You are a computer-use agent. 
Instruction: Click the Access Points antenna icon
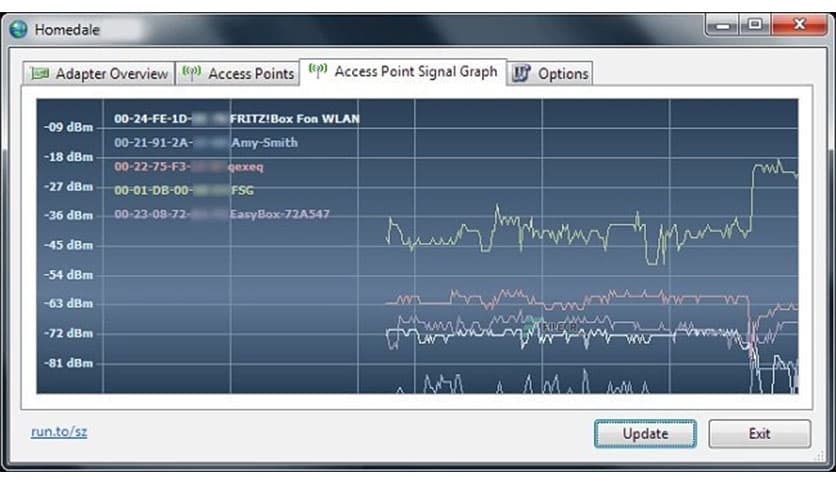(x=191, y=72)
